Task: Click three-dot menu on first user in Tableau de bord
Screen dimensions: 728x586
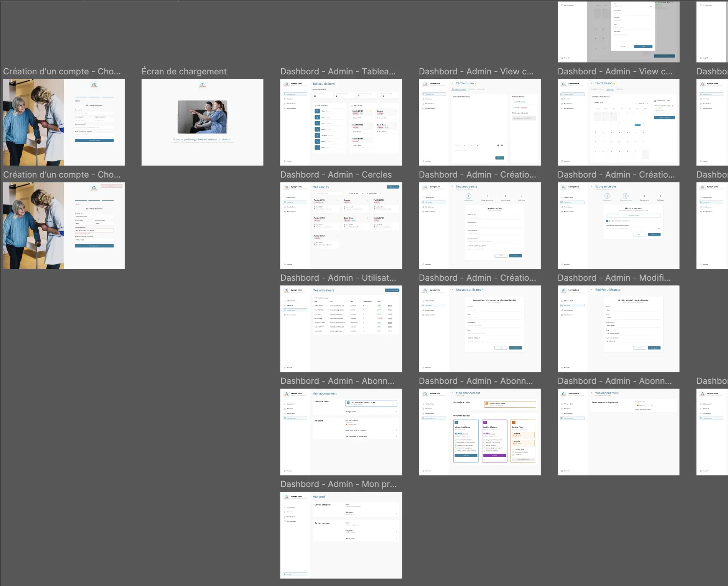Action: 342,111
